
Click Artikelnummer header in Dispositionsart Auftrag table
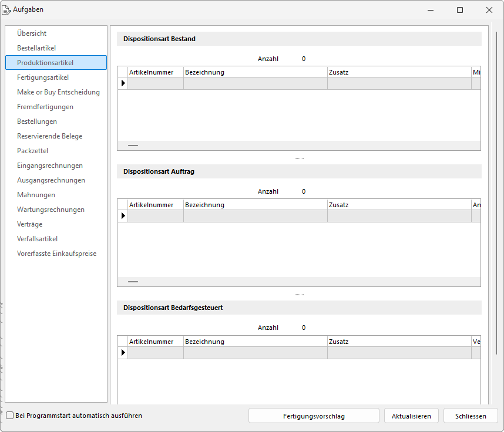(x=156, y=205)
